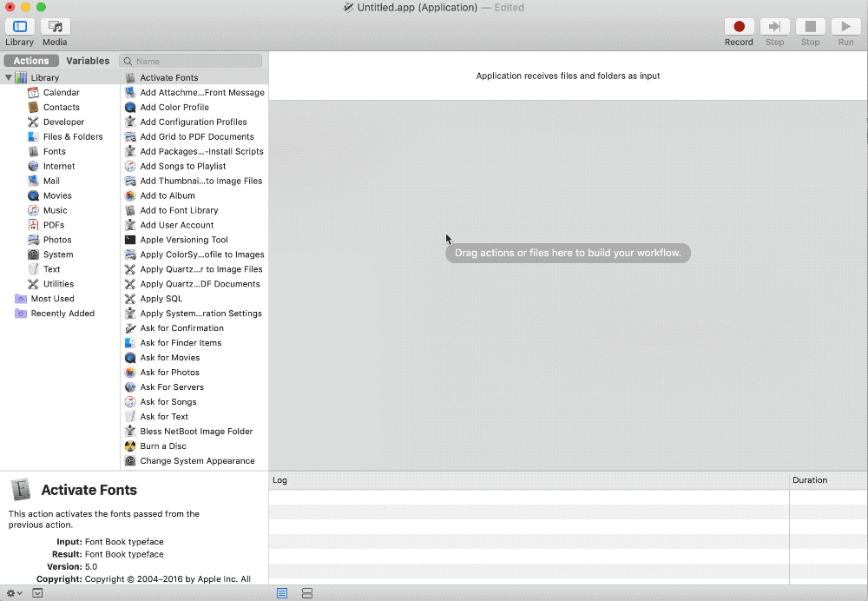Show the log list view
868x601 pixels.
coord(282,593)
